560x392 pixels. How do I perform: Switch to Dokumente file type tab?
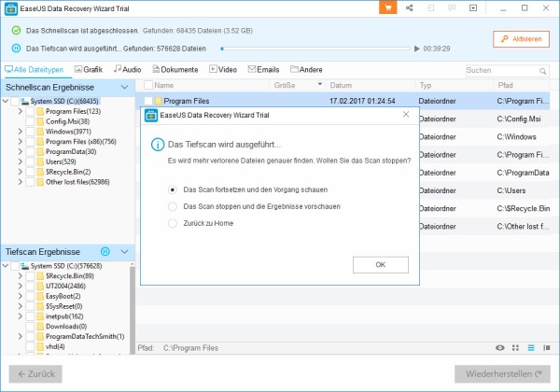[x=175, y=70]
